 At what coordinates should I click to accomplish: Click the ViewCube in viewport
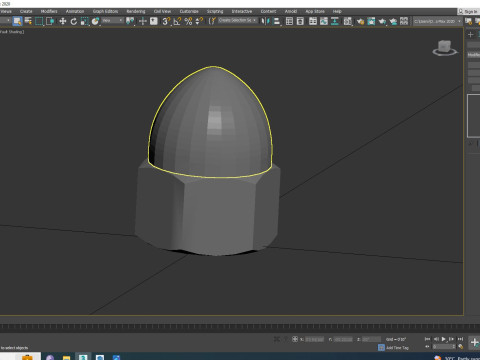pos(445,47)
